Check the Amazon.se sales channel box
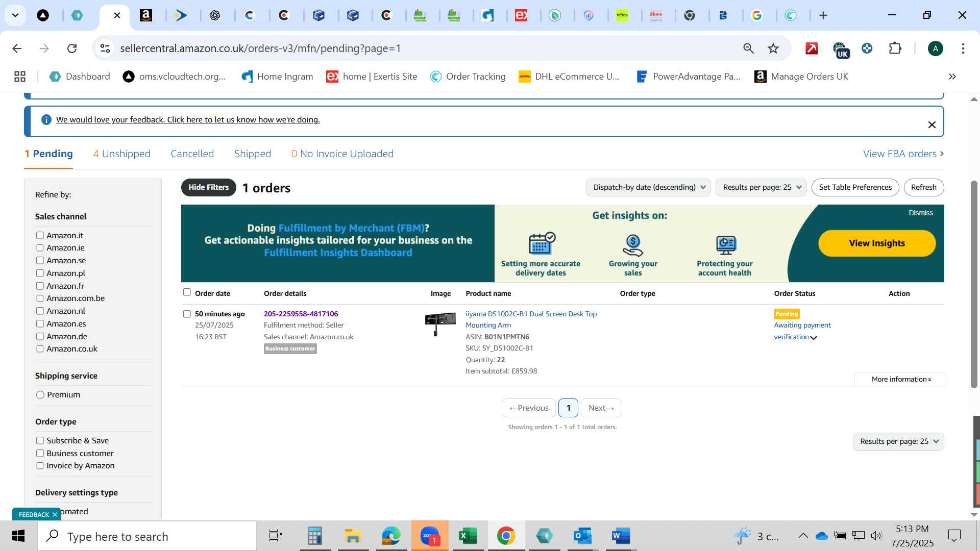This screenshot has width=980, height=551. [40, 261]
